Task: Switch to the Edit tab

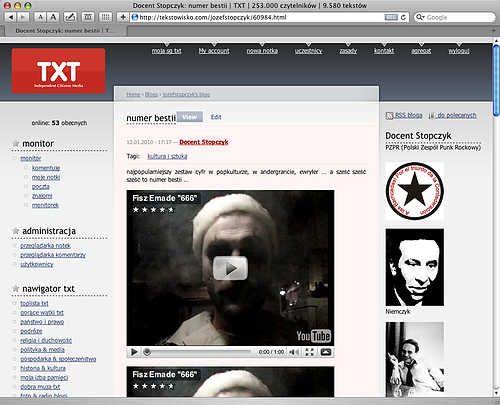Action: tap(216, 117)
